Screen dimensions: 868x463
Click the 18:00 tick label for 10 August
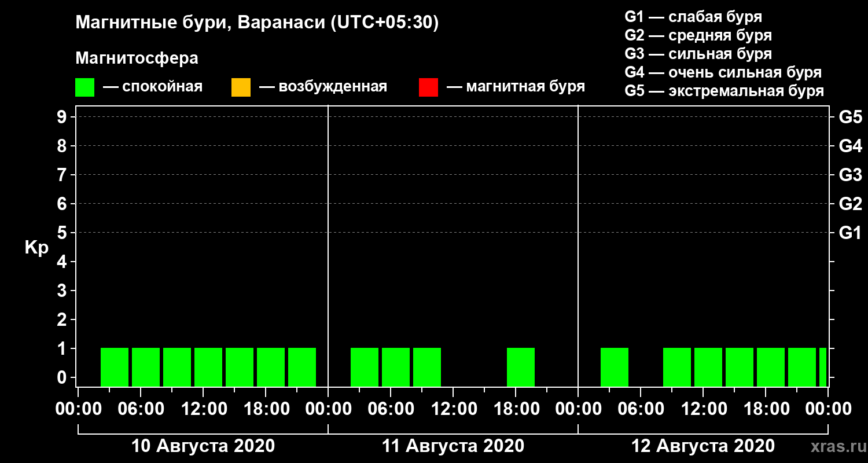[x=266, y=409]
